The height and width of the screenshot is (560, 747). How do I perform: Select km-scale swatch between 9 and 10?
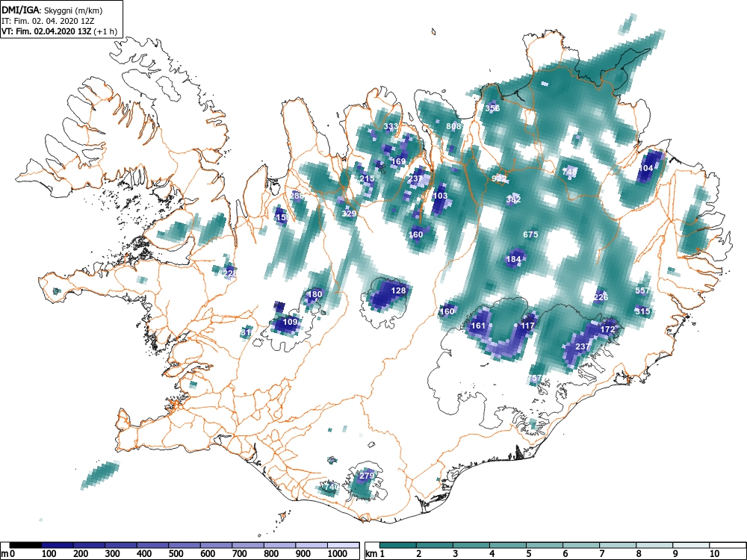tap(691, 545)
